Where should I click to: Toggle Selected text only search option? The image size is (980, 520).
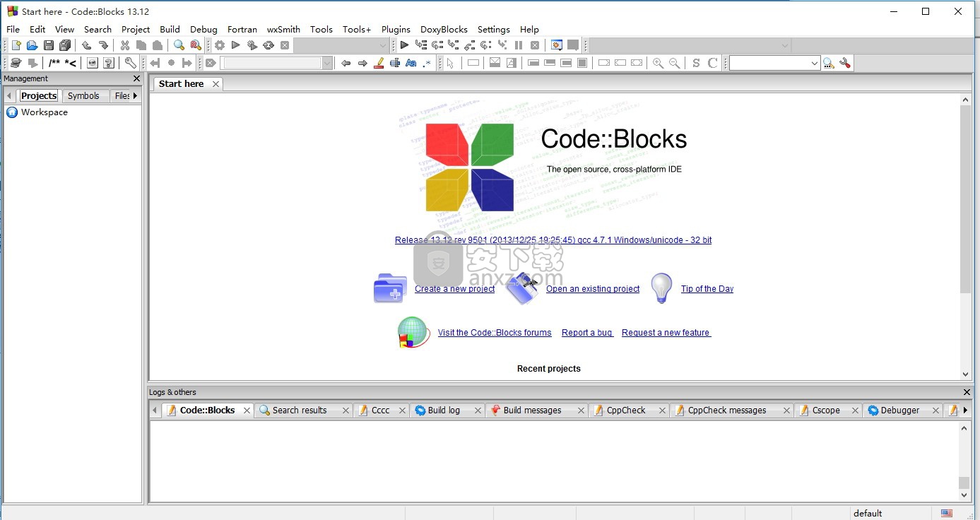pos(395,63)
